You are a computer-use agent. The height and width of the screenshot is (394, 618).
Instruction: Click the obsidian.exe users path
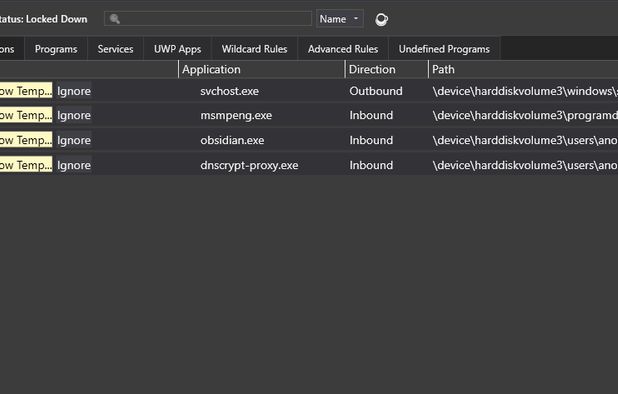[x=525, y=140]
